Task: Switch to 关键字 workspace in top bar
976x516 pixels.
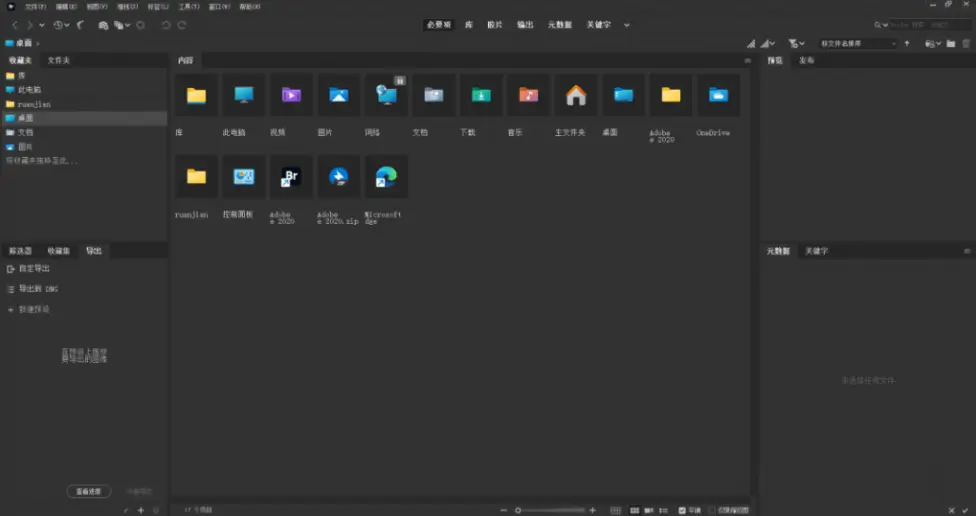Action: 598,25
